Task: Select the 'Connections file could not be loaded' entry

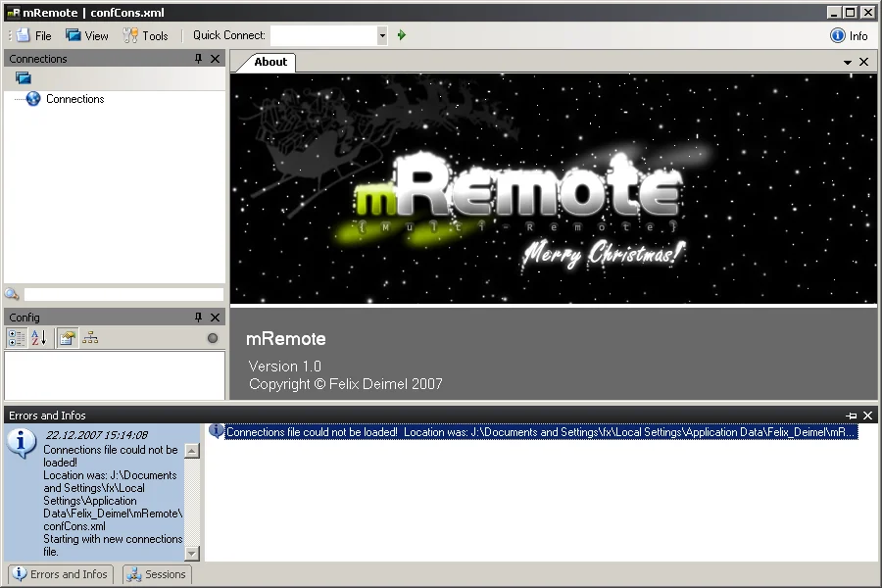Action: click(x=541, y=432)
